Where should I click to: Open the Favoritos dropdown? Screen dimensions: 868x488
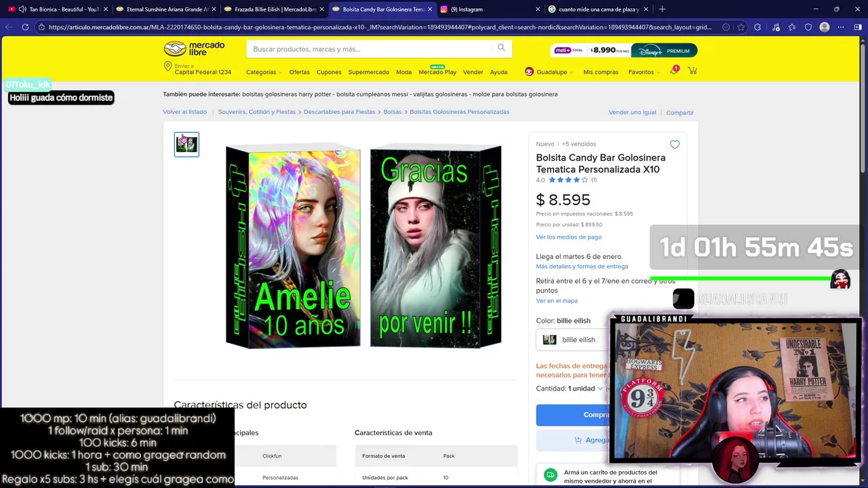[644, 72]
